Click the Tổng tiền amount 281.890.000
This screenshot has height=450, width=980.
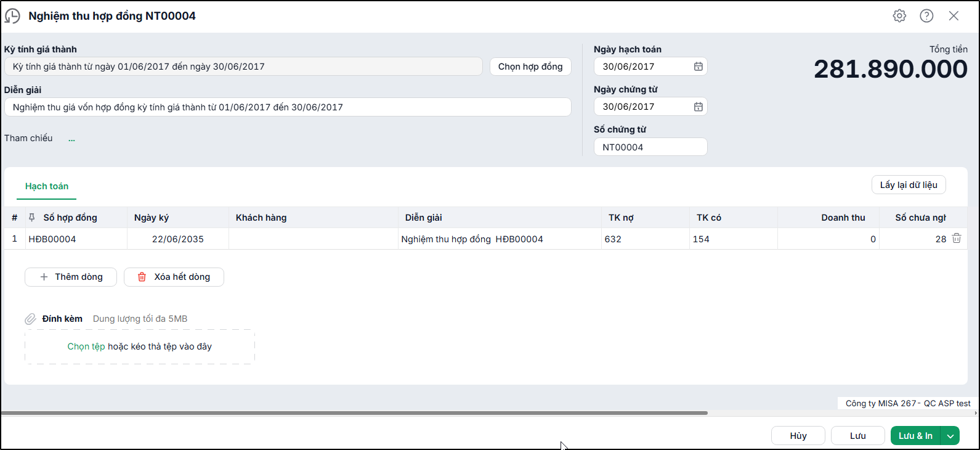pyautogui.click(x=891, y=69)
